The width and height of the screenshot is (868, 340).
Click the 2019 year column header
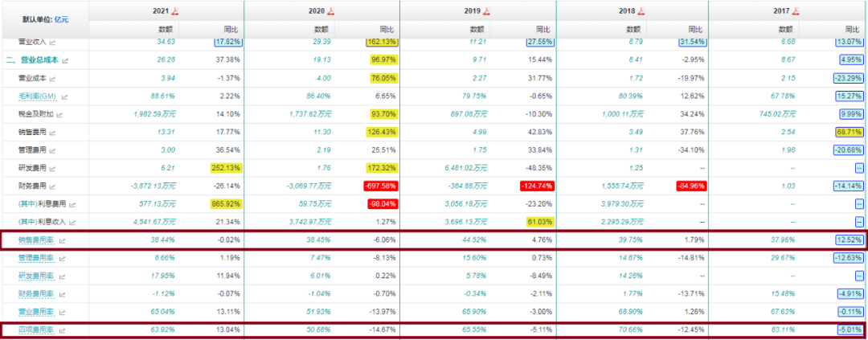pyautogui.click(x=470, y=10)
